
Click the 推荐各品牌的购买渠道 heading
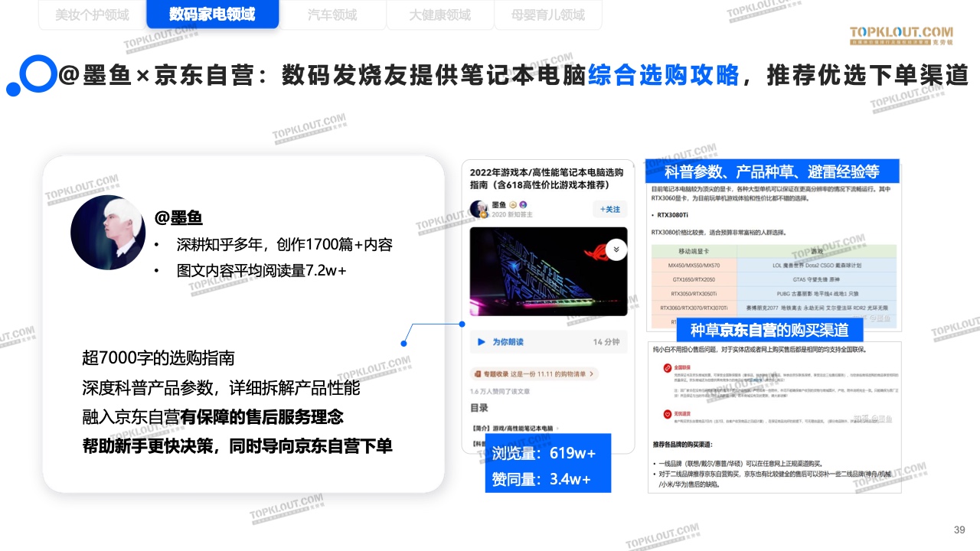(x=682, y=445)
